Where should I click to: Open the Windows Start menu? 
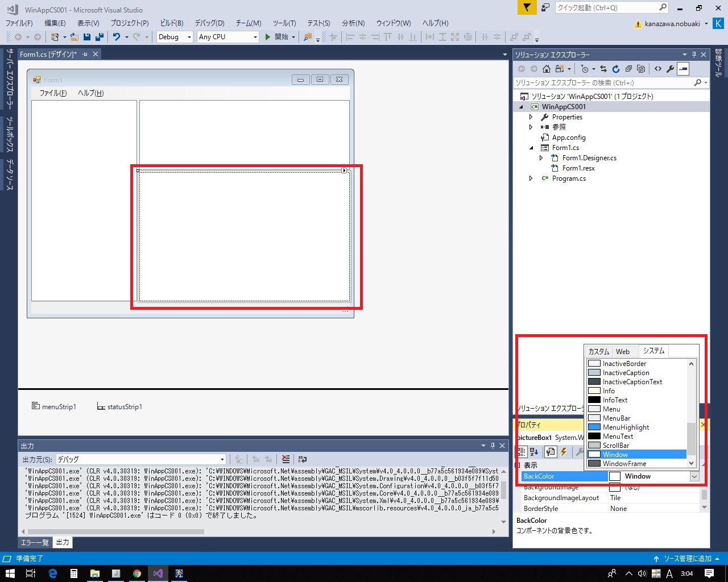click(10, 573)
